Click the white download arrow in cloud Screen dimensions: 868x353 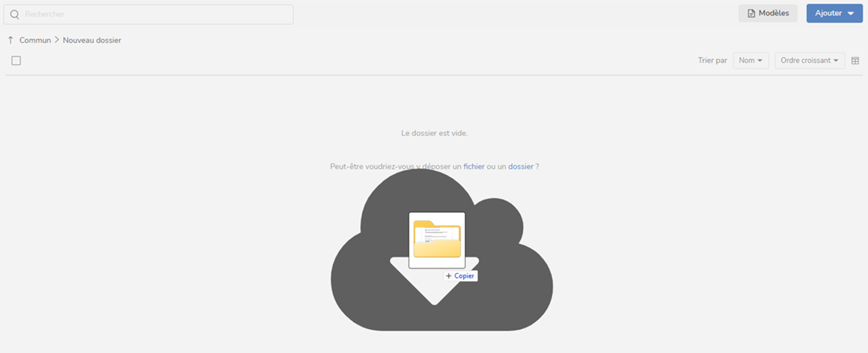tap(434, 288)
